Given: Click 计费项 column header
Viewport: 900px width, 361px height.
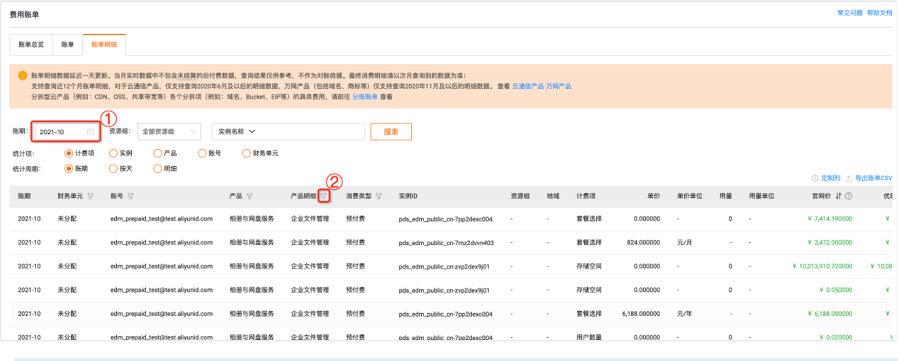Looking at the screenshot, I should coord(586,196).
